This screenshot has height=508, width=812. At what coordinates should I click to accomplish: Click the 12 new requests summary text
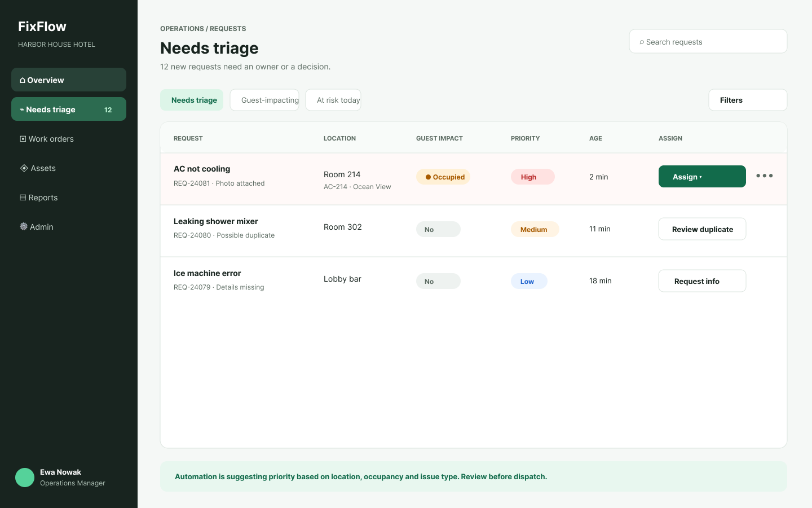pos(245,67)
